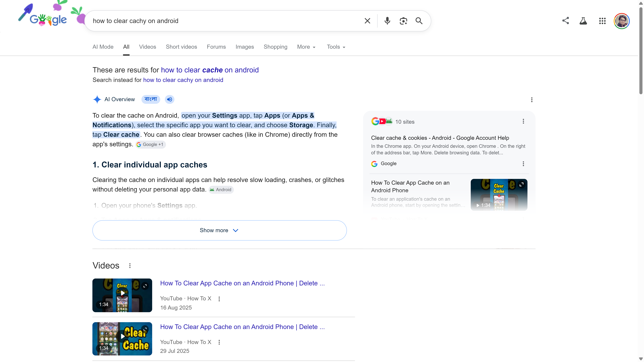Viewport: 644px width, 362px height.
Task: Clear the search box with the X icon
Action: click(367, 21)
